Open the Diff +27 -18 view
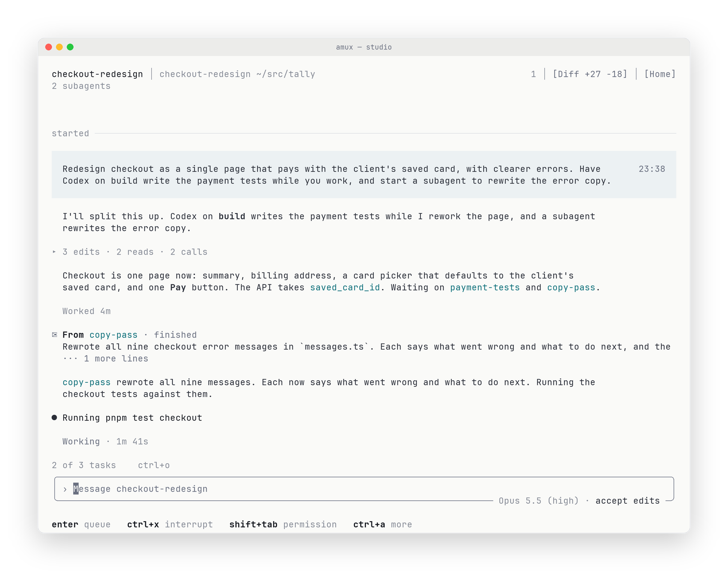This screenshot has width=728, height=571. (590, 74)
